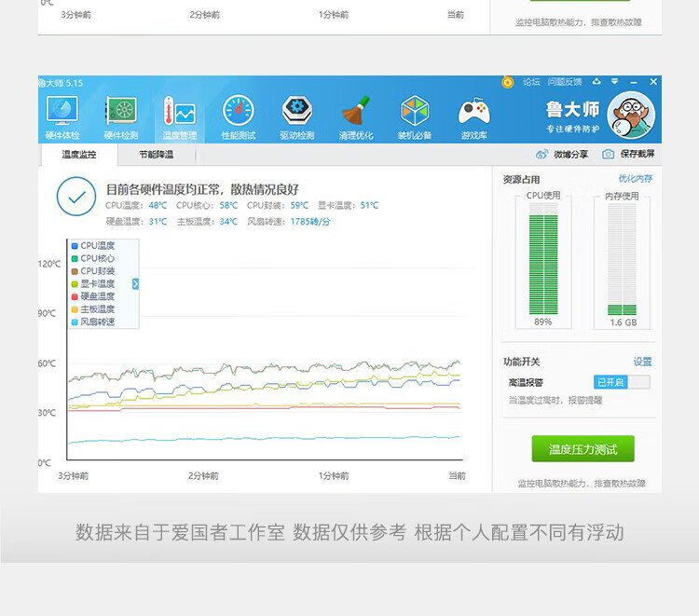Image resolution: width=699 pixels, height=616 pixels.
Task: Switch to the 节能降温 tab
Action: pos(156,155)
